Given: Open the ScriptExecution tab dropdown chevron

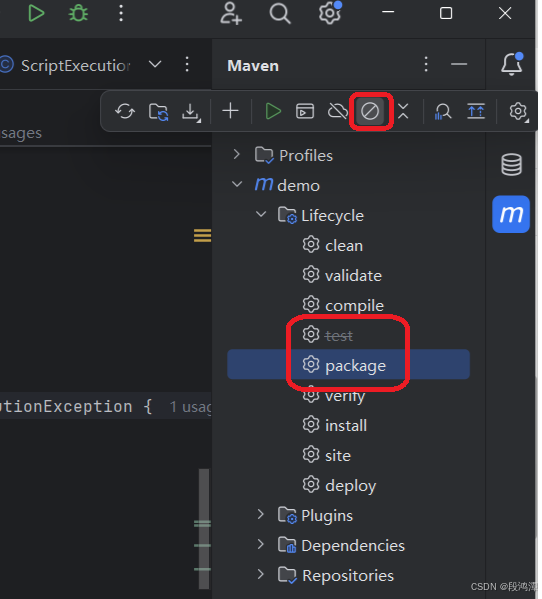Looking at the screenshot, I should pyautogui.click(x=155, y=64).
